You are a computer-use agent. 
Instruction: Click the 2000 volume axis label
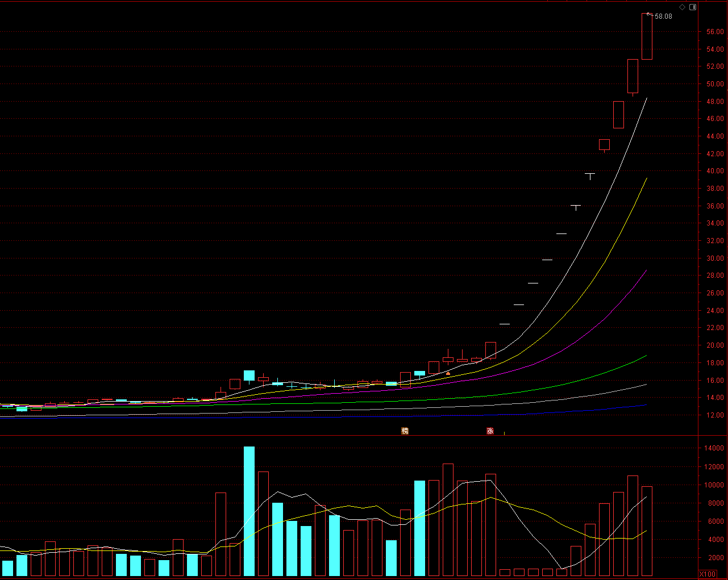pyautogui.click(x=715, y=558)
